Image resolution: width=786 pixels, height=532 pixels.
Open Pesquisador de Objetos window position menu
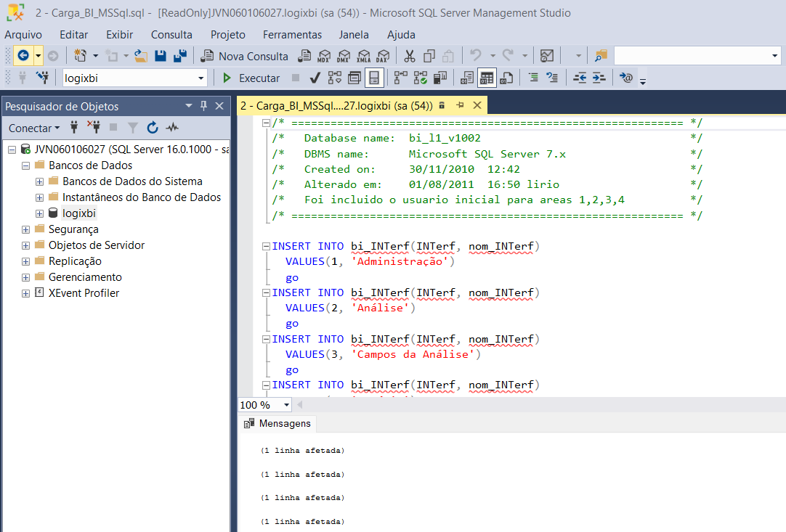pyautogui.click(x=188, y=106)
